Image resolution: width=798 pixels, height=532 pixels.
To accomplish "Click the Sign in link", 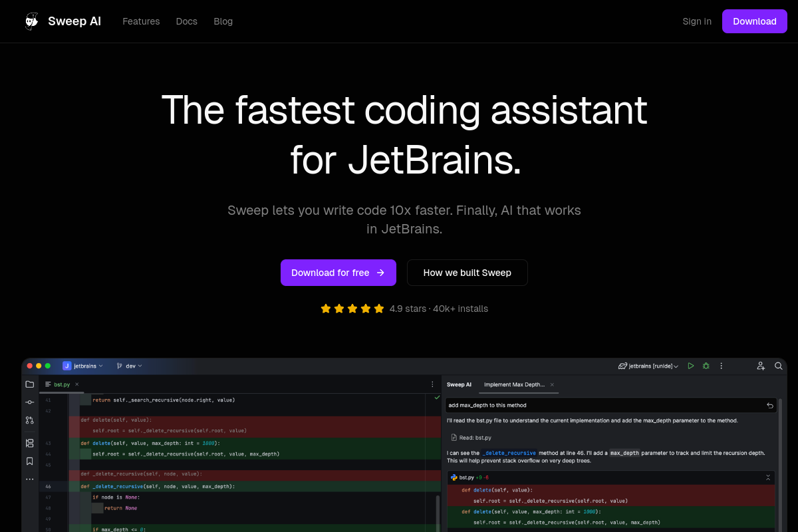I will click(697, 21).
